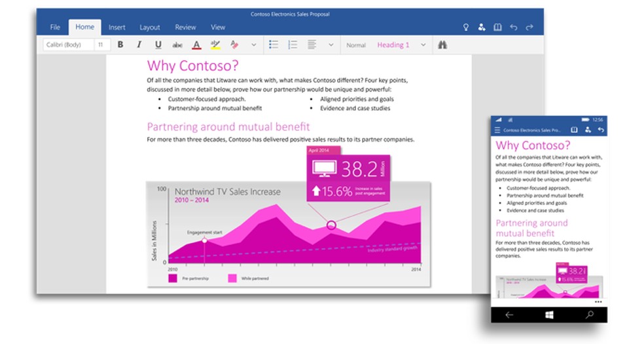Click the "While partnered" legend swatch
This screenshot has width=644, height=344.
pyautogui.click(x=232, y=278)
